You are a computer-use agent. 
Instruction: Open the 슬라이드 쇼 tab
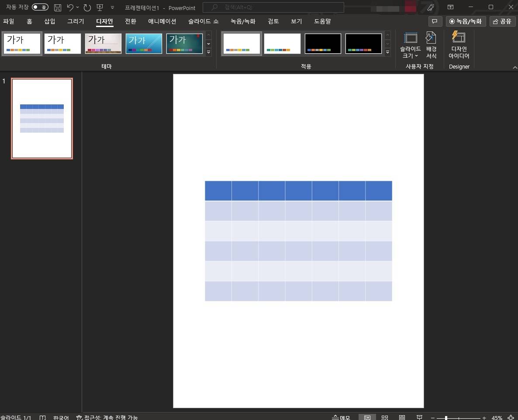(x=204, y=21)
